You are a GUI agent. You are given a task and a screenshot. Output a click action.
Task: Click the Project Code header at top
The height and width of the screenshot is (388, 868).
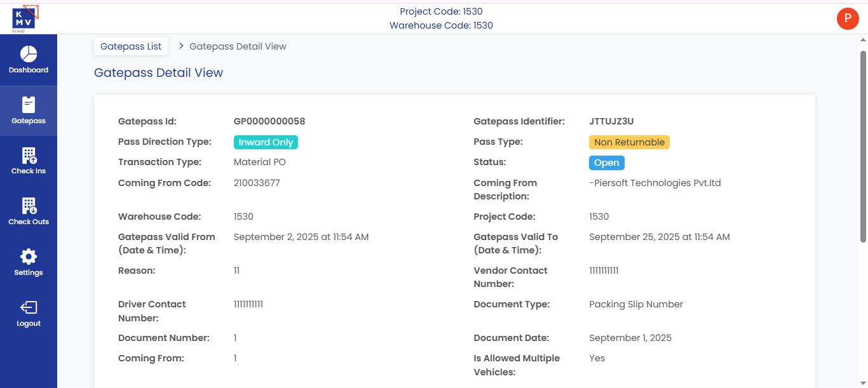[x=441, y=11]
